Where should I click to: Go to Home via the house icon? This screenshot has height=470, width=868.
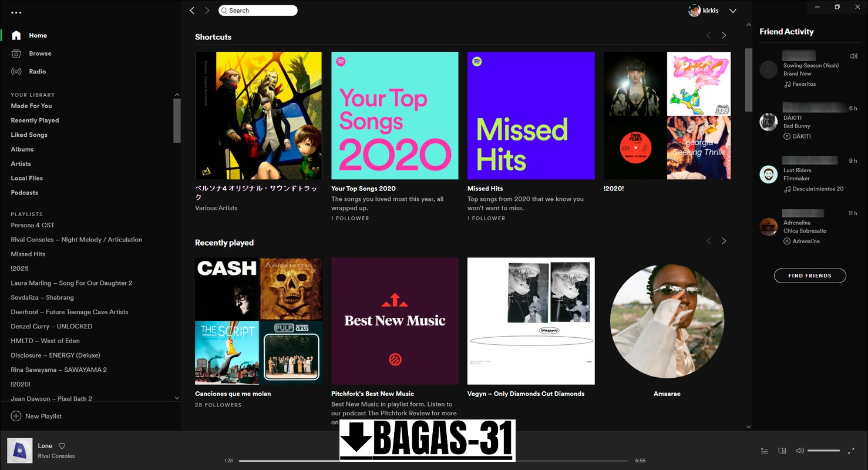16,35
